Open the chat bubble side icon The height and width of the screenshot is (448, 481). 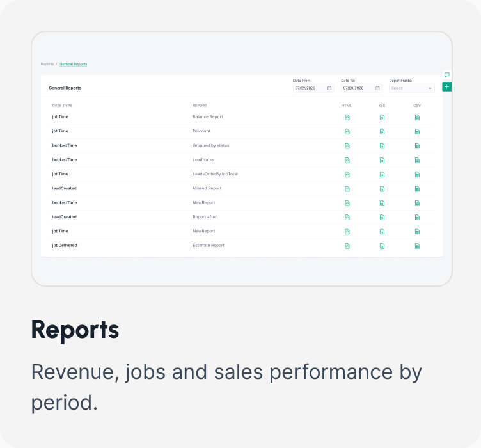tap(446, 75)
